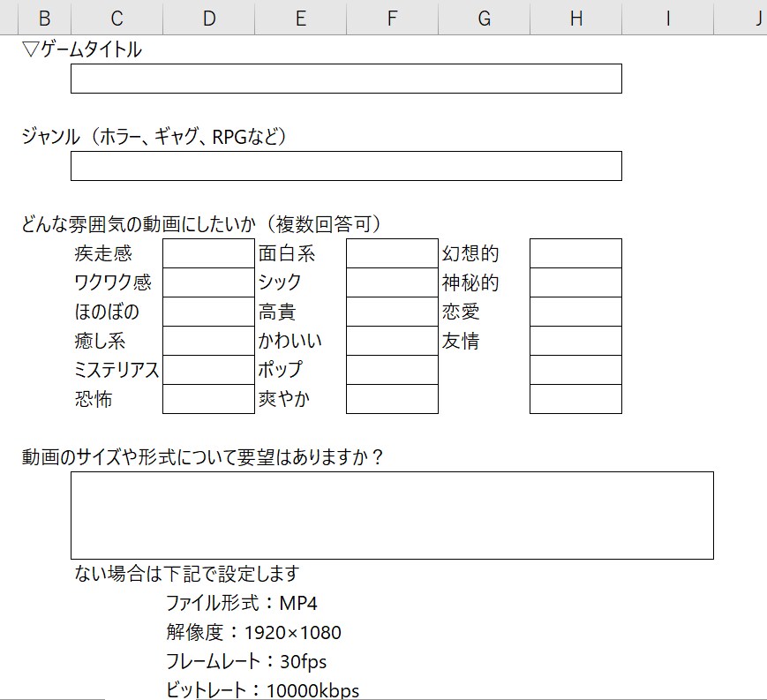Click the 疾走感 label
The height and width of the screenshot is (700, 767).
[103, 253]
